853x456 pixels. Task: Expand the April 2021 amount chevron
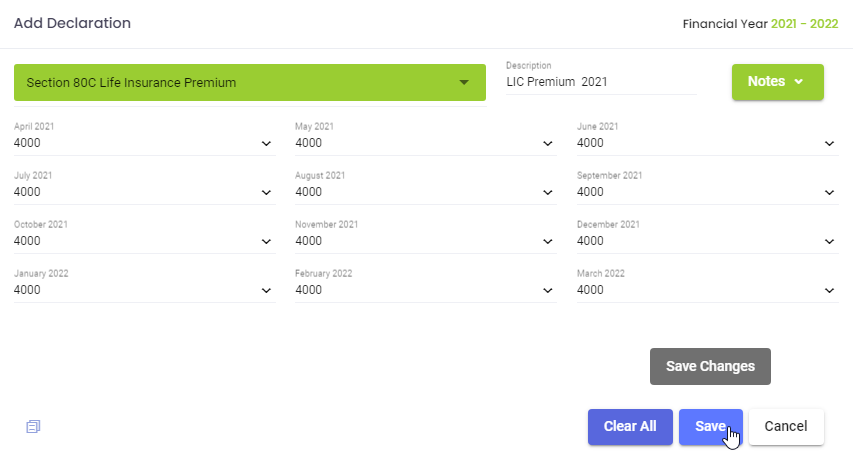click(x=266, y=144)
